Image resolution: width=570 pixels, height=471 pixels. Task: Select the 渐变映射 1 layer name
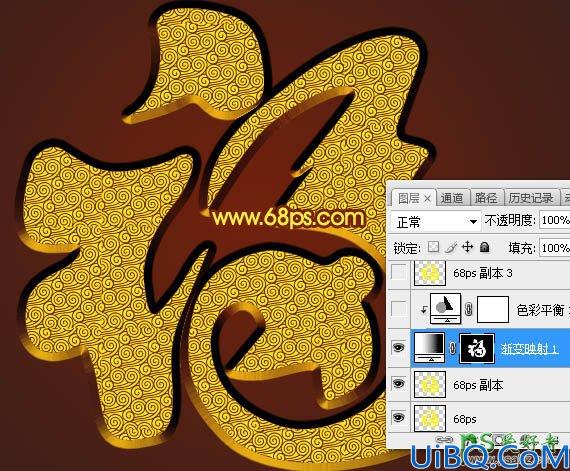(529, 349)
